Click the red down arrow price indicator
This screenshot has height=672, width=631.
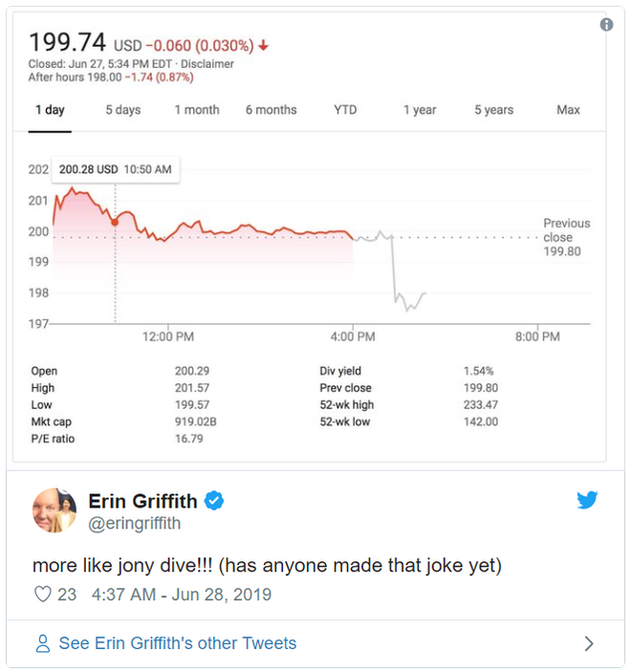[x=264, y=45]
